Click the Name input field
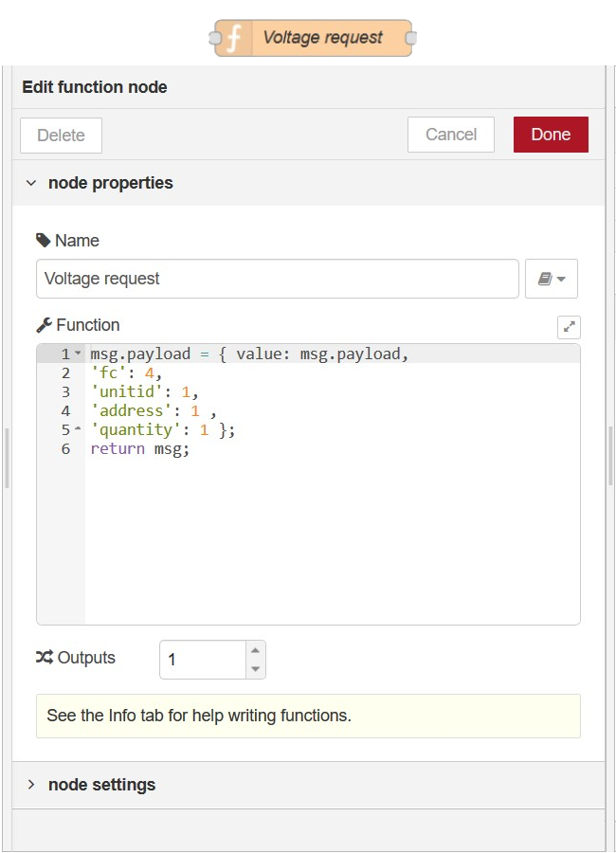Image resolution: width=616 pixels, height=853 pixels. (278, 279)
